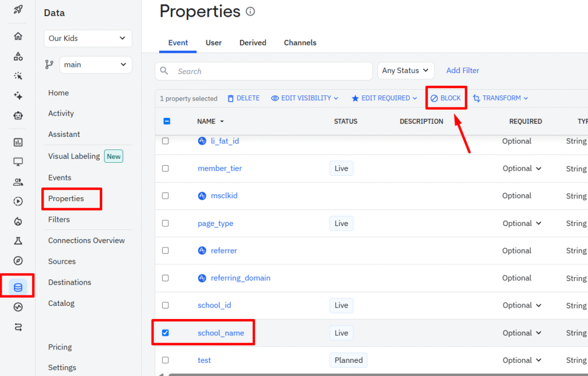Screen dimensions: 588x376
Task: Click the flask experiment icon
Action: [18, 240]
